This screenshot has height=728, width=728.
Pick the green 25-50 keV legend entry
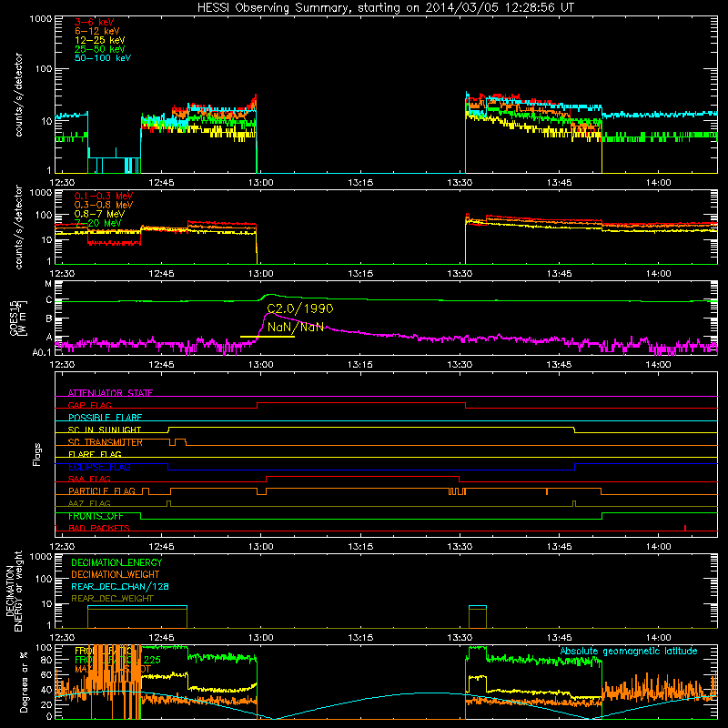click(x=100, y=49)
